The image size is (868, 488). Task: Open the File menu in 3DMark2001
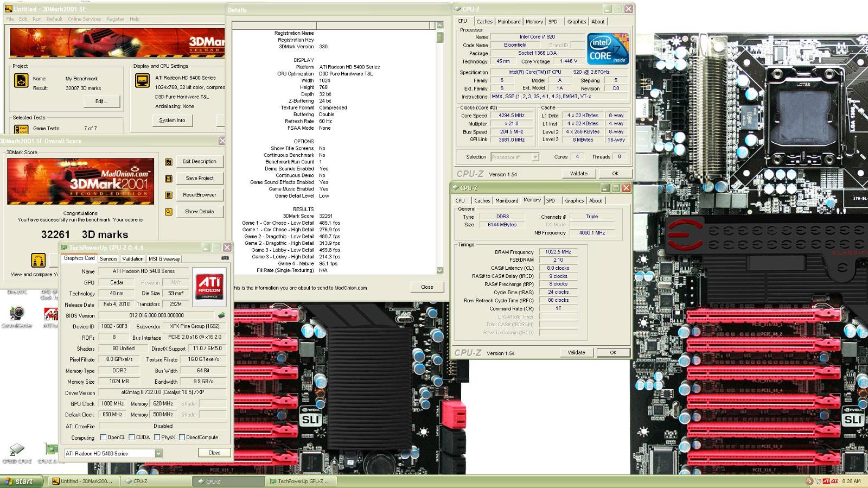point(10,19)
